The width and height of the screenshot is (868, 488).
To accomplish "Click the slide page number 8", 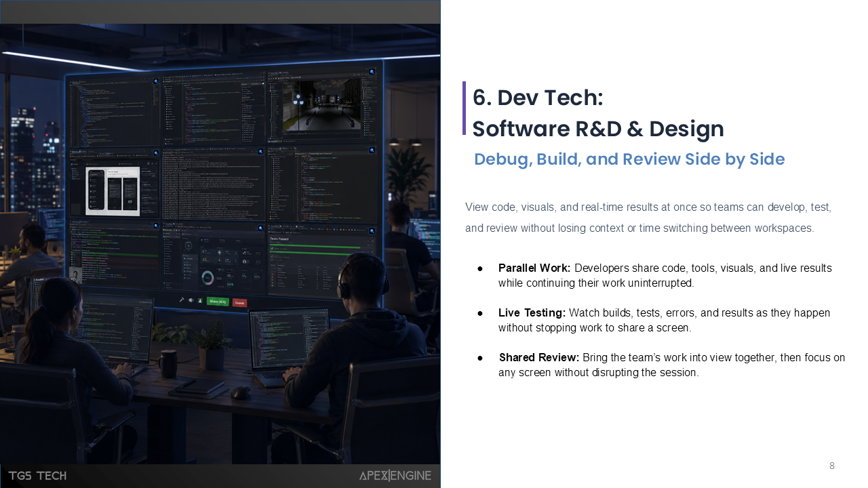I will 832,466.
